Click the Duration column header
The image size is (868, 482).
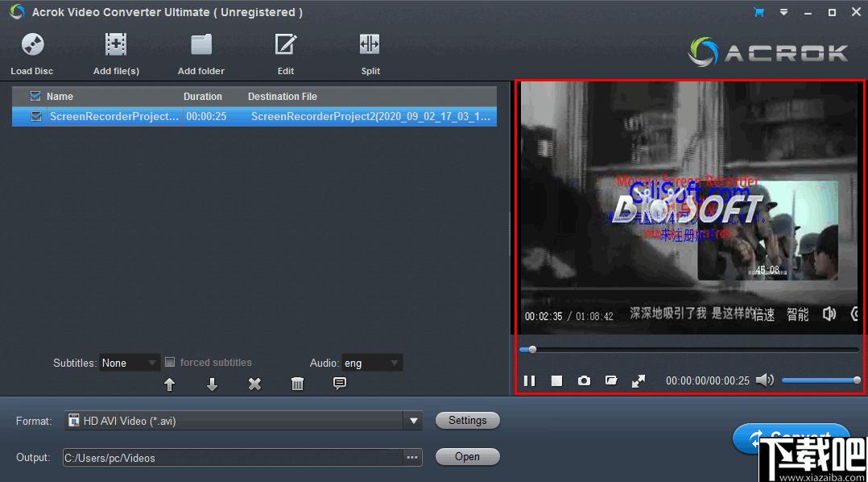(x=203, y=97)
